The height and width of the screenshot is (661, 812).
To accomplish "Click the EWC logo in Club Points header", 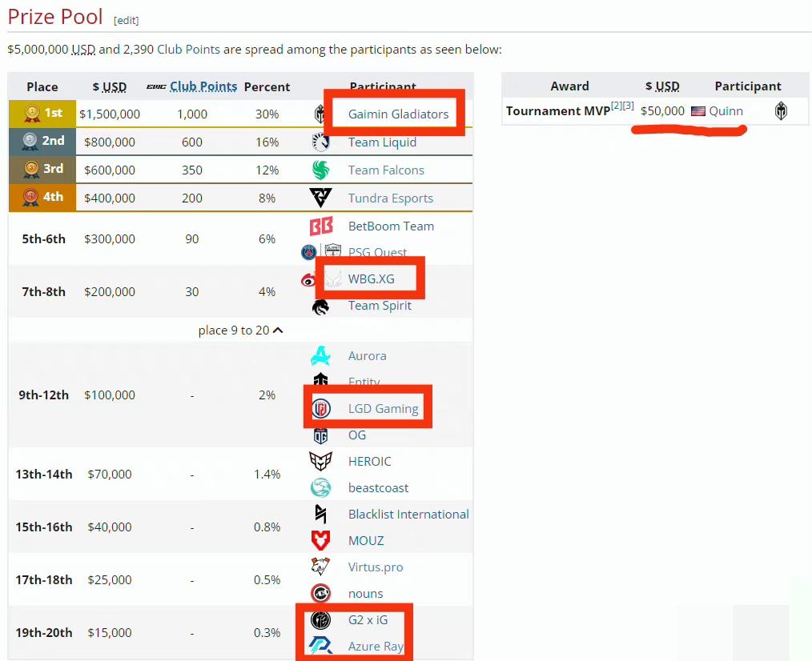I will coord(156,86).
